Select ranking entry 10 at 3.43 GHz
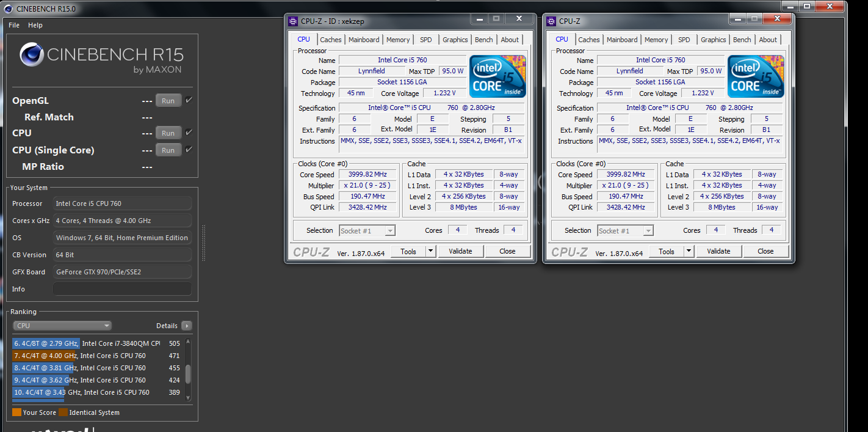This screenshot has width=868, height=432. click(97, 392)
